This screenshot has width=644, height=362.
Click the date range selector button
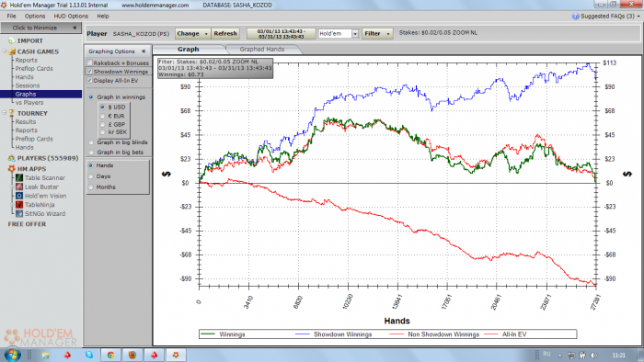[x=282, y=34]
